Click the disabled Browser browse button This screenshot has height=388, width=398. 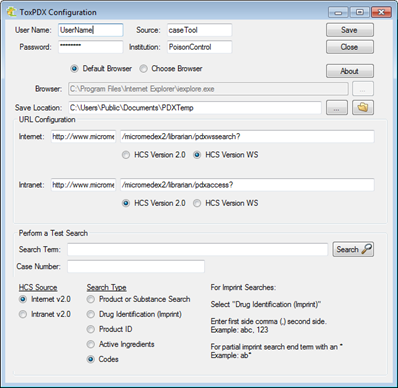363,89
